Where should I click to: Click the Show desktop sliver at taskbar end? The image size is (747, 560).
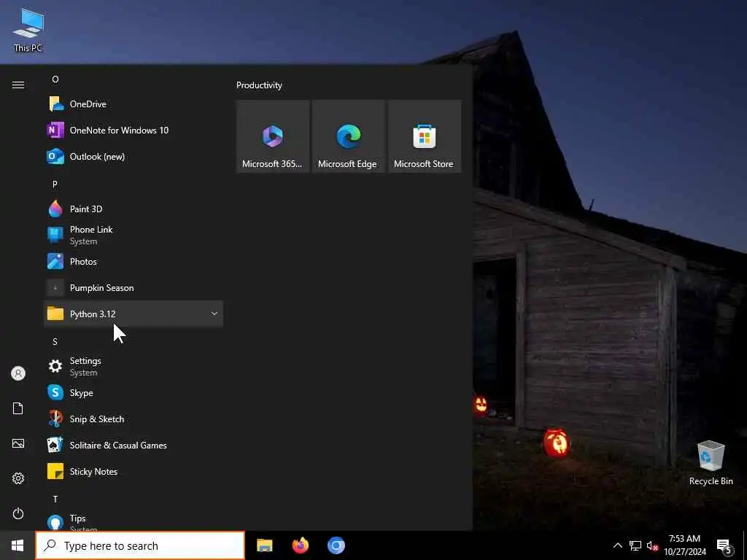point(745,545)
